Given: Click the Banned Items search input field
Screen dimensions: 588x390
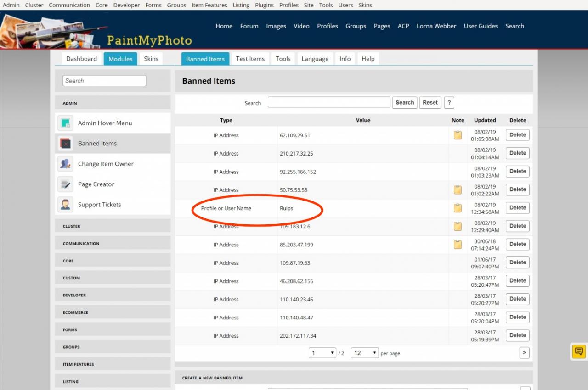Looking at the screenshot, I should point(329,103).
